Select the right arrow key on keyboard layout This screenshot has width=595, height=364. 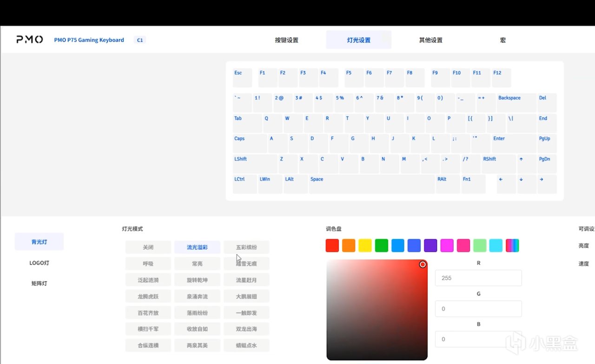click(547, 184)
